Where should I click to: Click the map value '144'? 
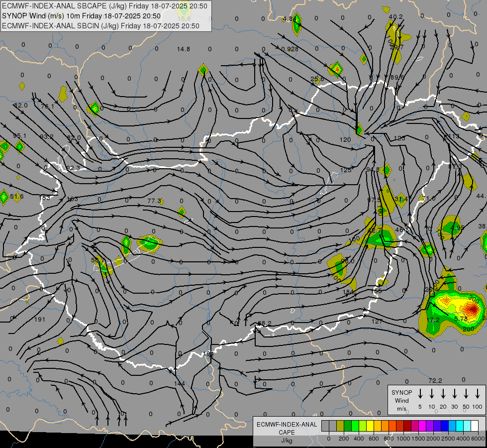pyautogui.click(x=179, y=384)
